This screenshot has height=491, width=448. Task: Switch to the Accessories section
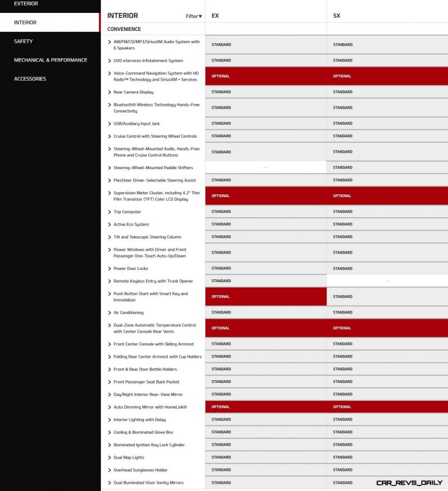point(30,79)
